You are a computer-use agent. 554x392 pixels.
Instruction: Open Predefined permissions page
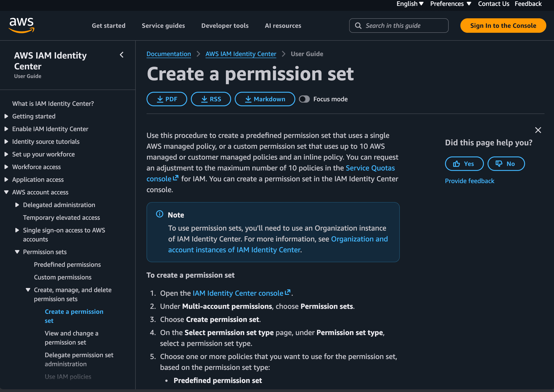point(67,265)
